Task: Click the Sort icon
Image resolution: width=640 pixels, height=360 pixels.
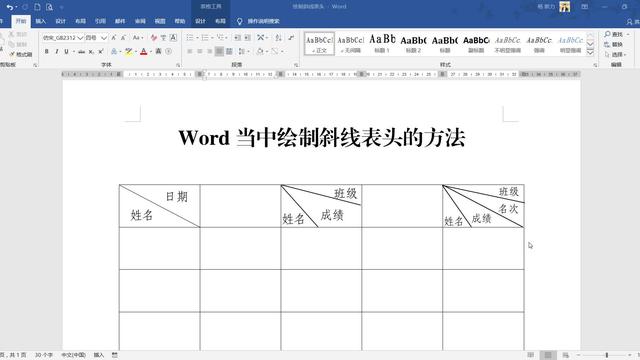Action: click(278, 38)
